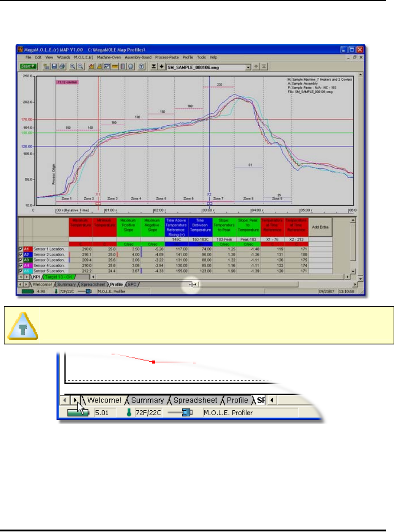
Task: Click M.O.L.E. connection icon in main status bar
Action: coord(85,292)
